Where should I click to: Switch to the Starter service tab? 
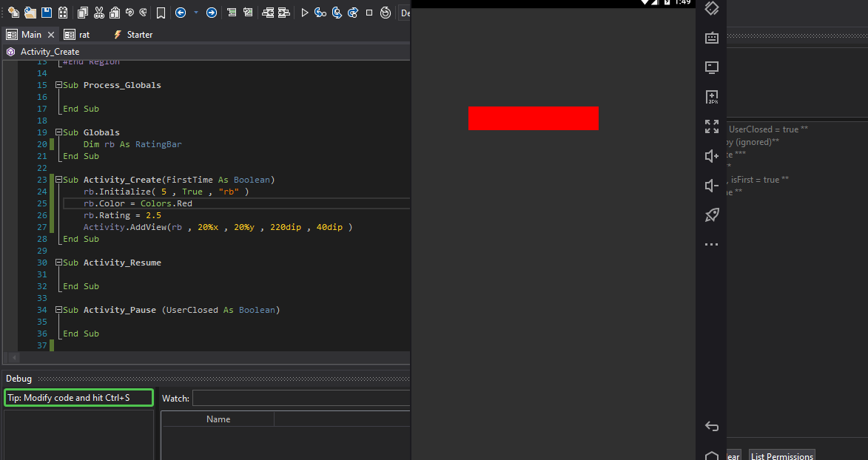[x=133, y=35]
